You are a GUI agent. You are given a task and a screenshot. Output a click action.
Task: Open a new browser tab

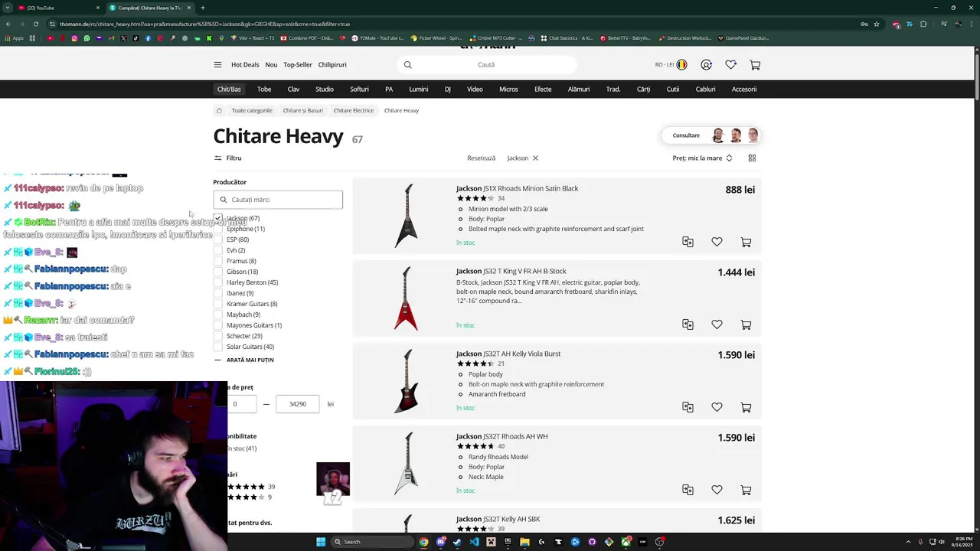click(x=202, y=8)
